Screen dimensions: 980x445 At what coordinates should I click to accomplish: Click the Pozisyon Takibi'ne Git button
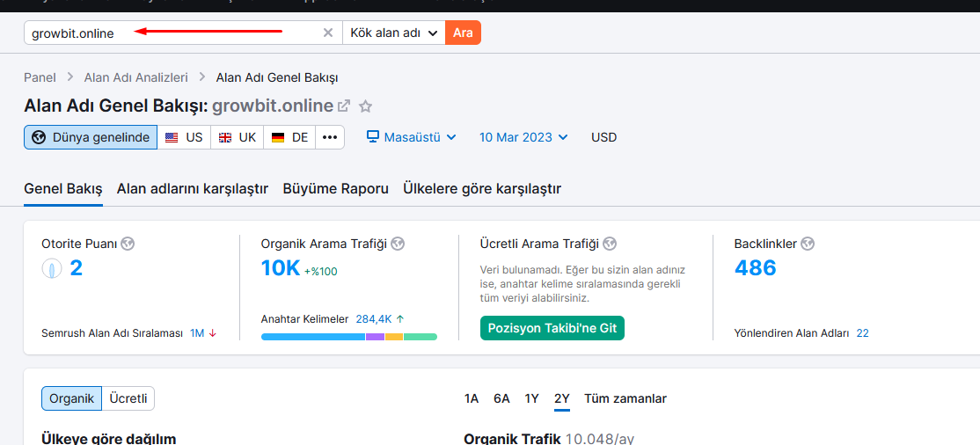[552, 328]
